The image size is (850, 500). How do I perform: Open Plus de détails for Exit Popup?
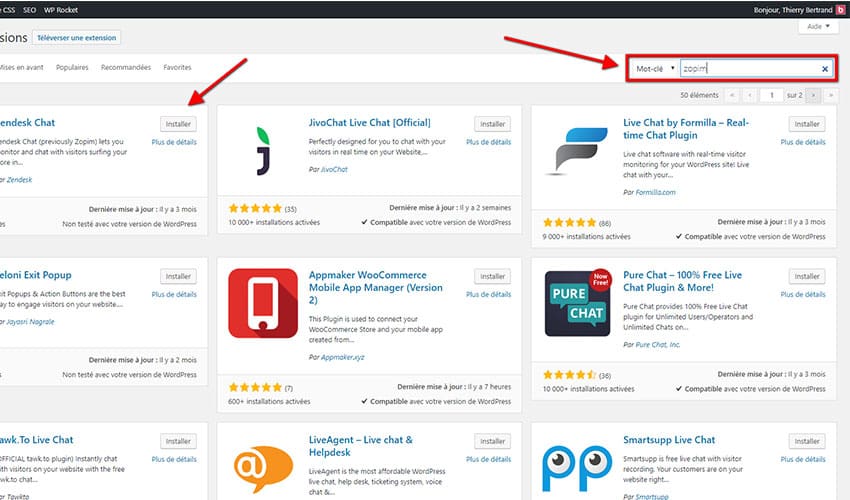174,294
